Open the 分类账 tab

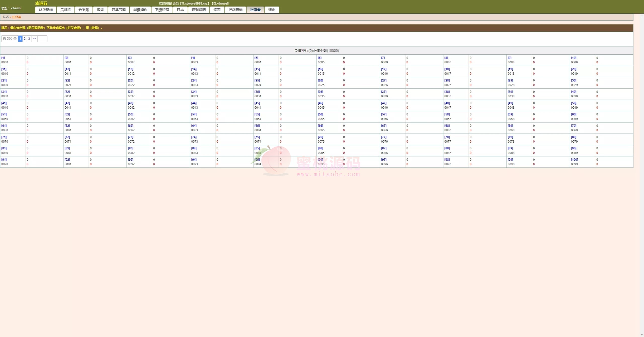pos(84,10)
